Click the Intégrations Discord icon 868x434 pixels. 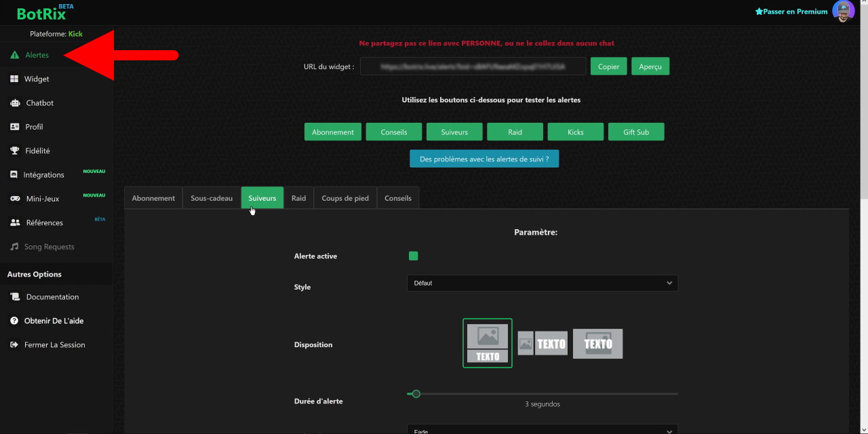(15, 174)
